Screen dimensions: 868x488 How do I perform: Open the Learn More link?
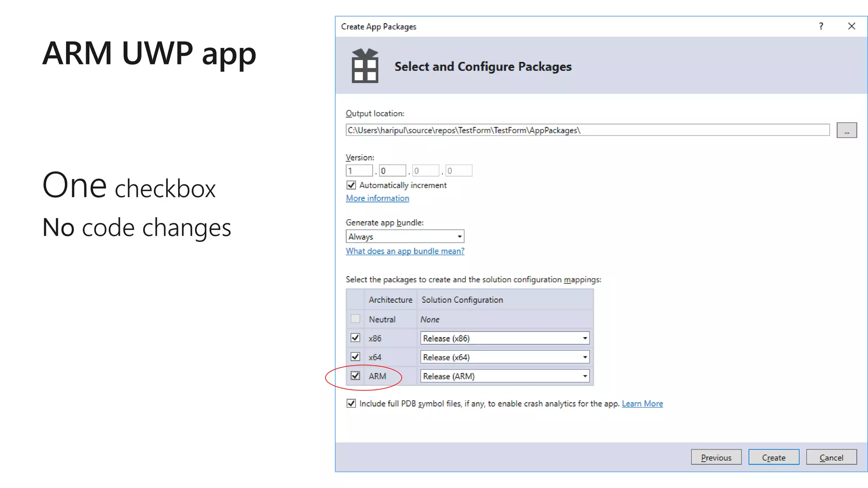pos(642,404)
